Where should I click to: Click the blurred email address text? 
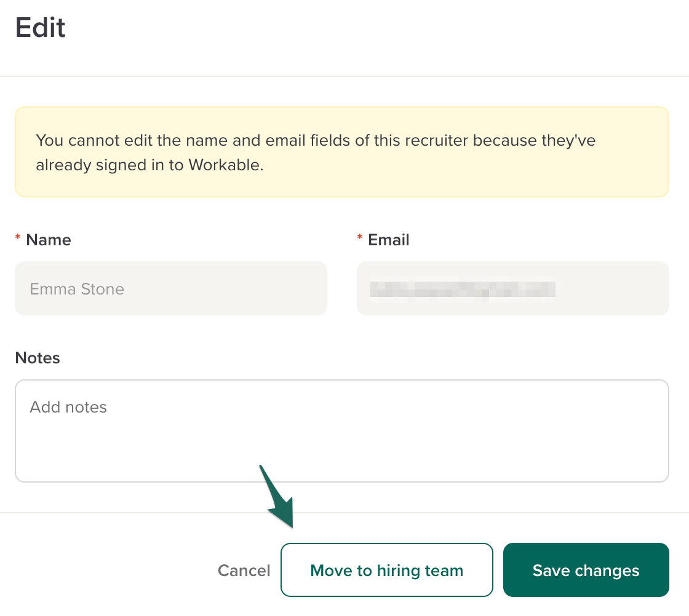point(463,290)
